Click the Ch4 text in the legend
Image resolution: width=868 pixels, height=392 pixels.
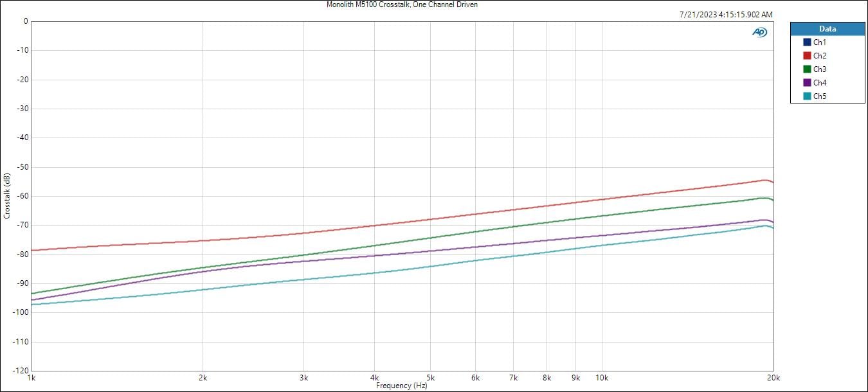click(x=820, y=83)
